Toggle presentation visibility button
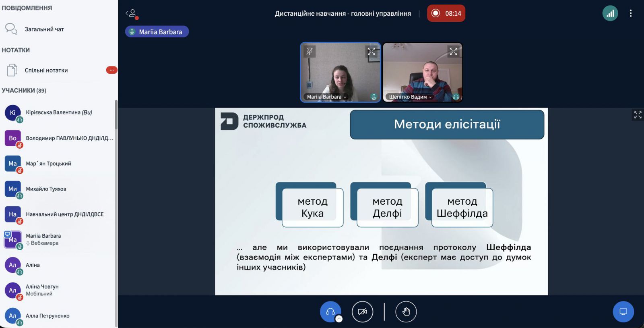The height and width of the screenshot is (328, 644). [623, 312]
